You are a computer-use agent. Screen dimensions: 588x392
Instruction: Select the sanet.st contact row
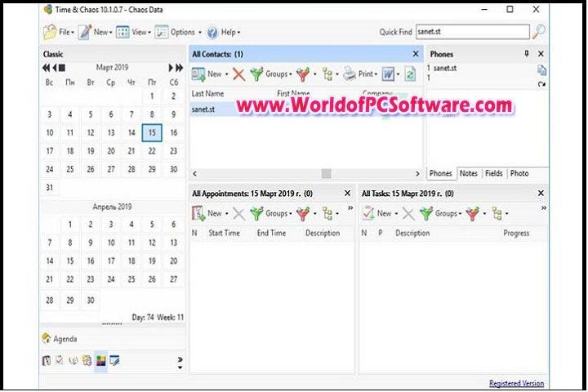click(306, 109)
